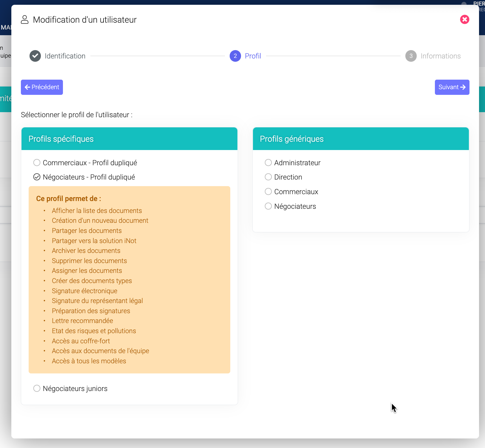Screen dimensions: 485x448
Task: Choose the Administrateur generic profile
Action: (x=268, y=163)
